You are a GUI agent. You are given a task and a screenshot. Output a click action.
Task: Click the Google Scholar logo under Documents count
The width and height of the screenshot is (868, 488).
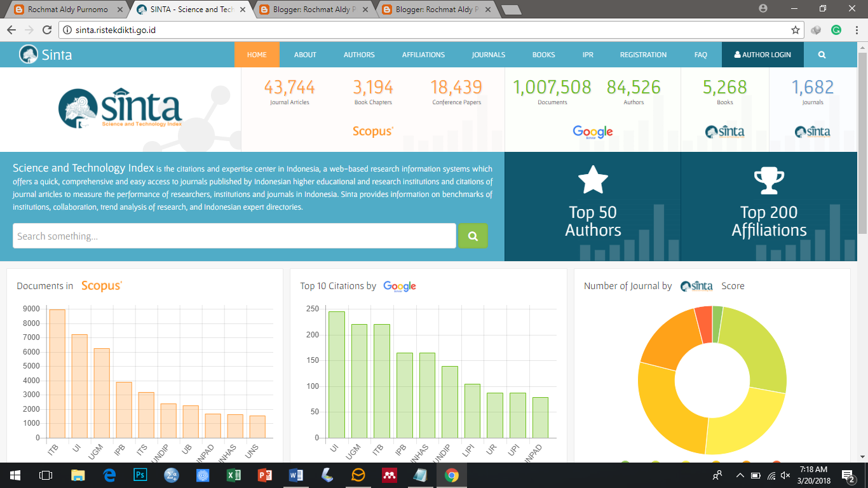tap(593, 132)
